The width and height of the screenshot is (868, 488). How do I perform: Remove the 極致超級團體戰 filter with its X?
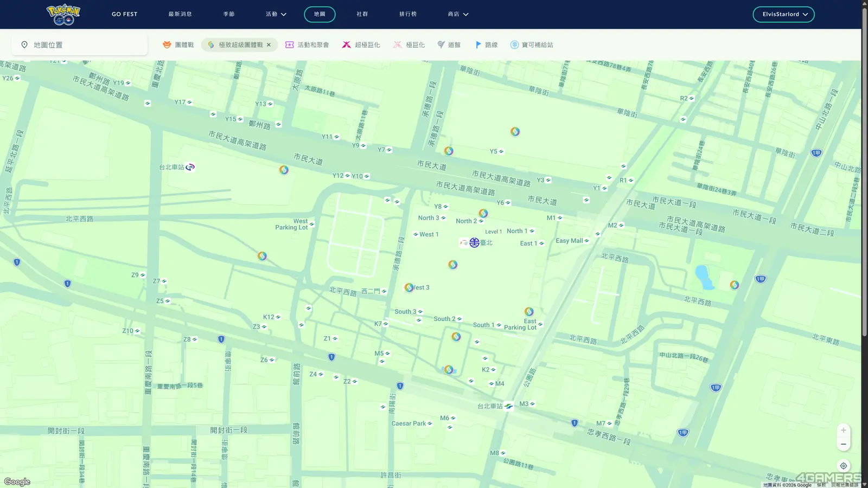269,45
